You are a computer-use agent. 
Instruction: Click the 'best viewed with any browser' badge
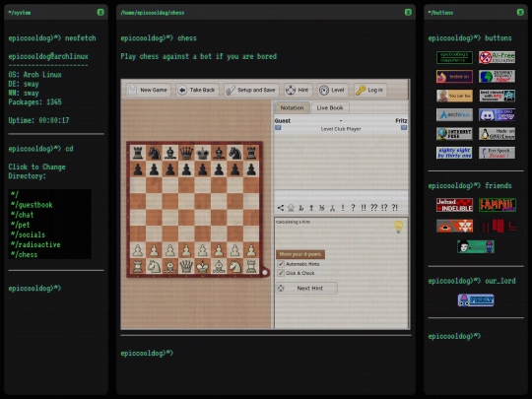tap(498, 96)
